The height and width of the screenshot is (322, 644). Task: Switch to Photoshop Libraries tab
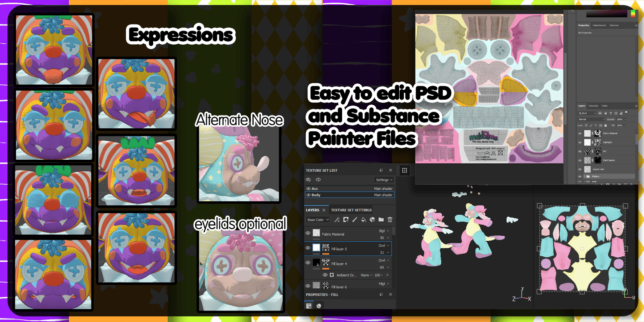click(x=614, y=25)
